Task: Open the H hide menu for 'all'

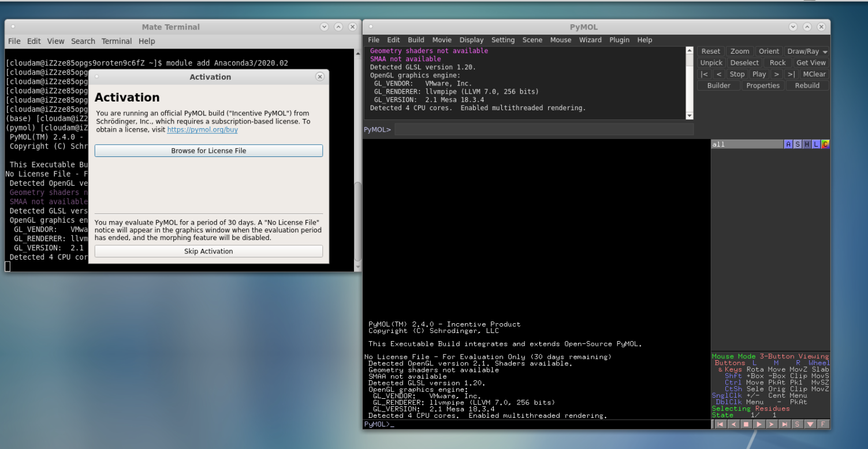Action: (x=807, y=144)
